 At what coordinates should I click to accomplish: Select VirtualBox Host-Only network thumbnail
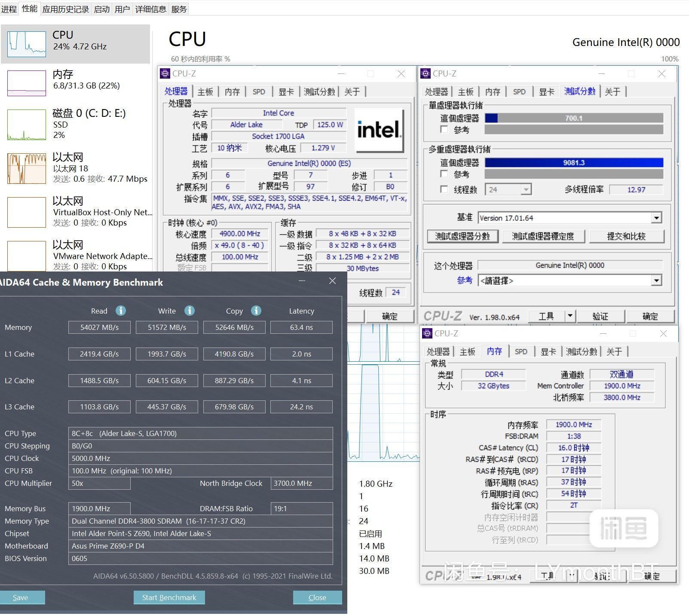27,212
